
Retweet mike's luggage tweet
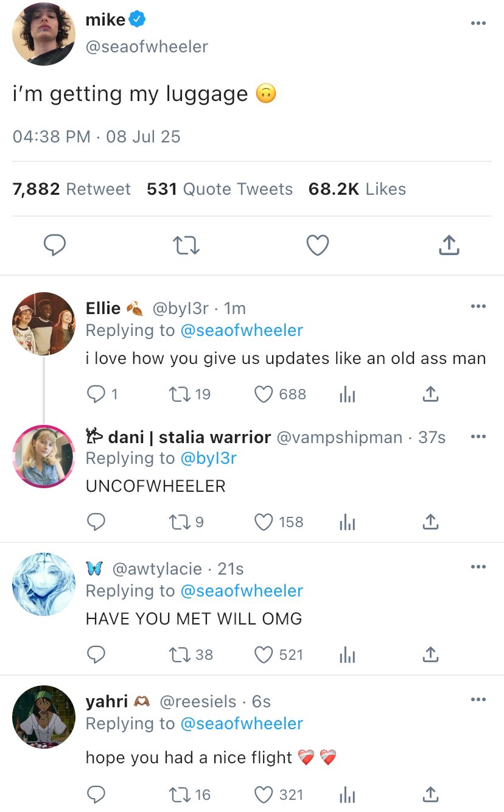point(186,245)
